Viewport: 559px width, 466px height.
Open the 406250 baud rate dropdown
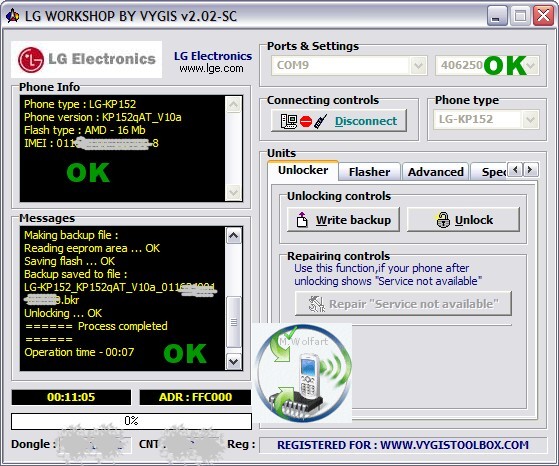click(530, 66)
